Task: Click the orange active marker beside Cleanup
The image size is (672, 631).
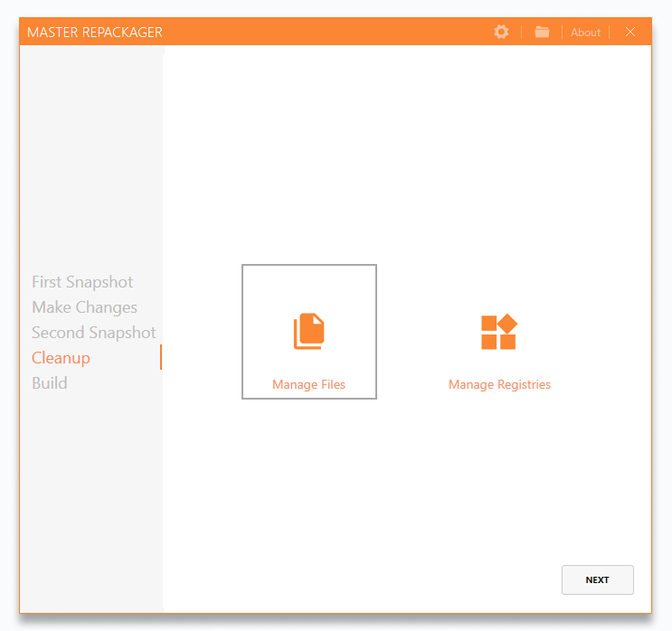Action: [160, 358]
